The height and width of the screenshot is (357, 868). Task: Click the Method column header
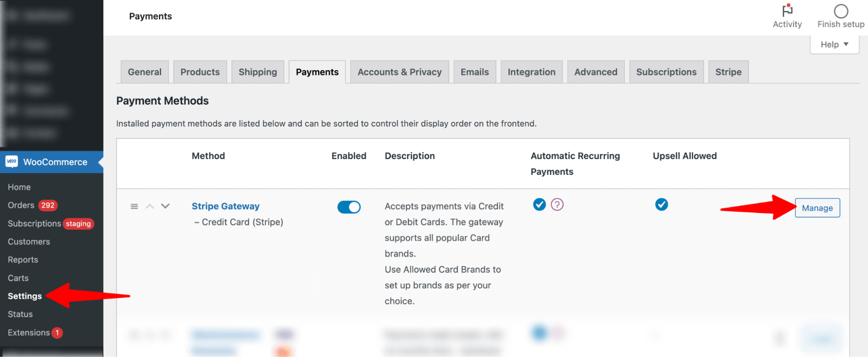(x=208, y=156)
